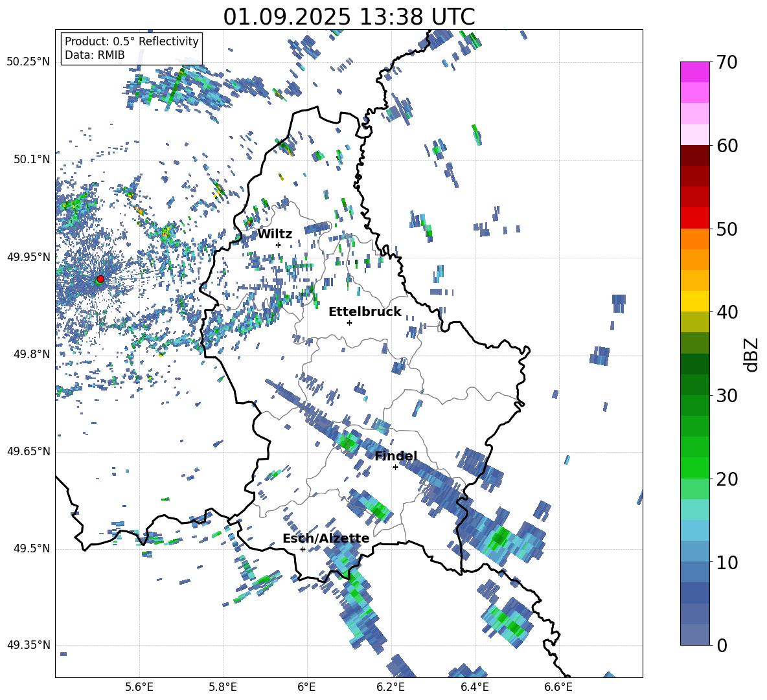Click the 30 tick label on colorbar
The height and width of the screenshot is (700, 767).
pos(727,396)
